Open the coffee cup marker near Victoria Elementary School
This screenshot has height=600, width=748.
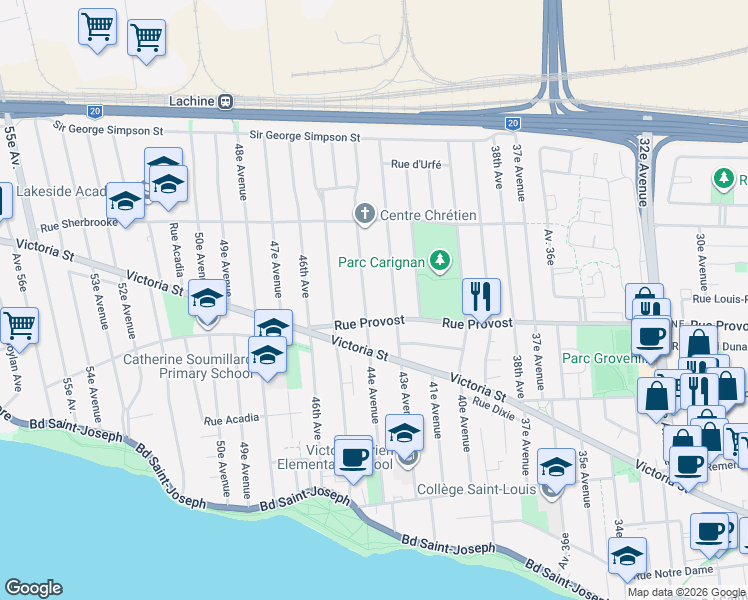tap(353, 459)
